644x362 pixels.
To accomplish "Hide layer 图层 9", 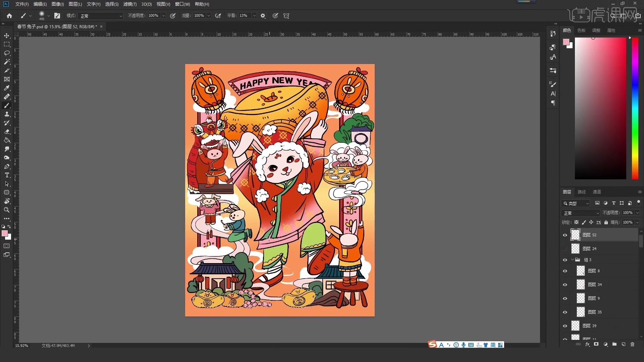I will pyautogui.click(x=565, y=298).
